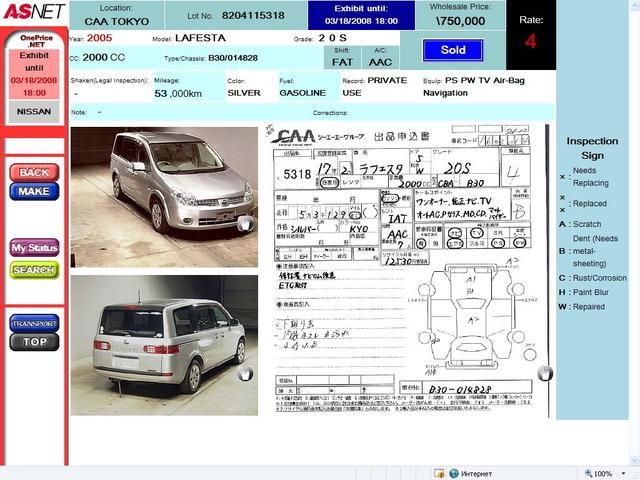Go back with the red BACK button
Screen dimensions: 640x480
[x=34, y=173]
